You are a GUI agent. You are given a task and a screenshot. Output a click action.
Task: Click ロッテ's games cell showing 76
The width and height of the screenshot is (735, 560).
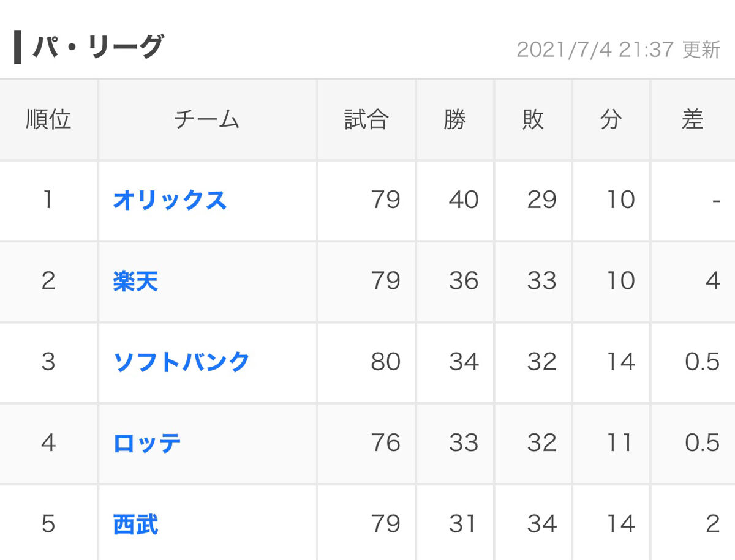click(385, 442)
